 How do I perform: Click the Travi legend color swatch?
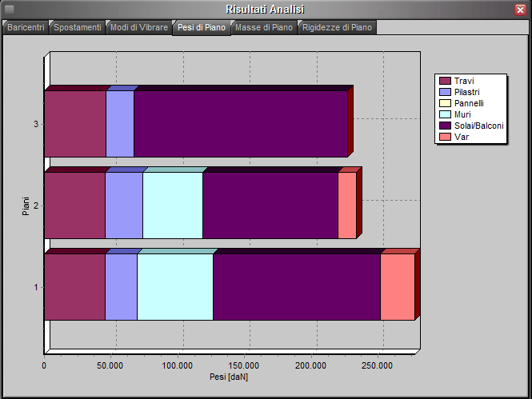coord(445,81)
